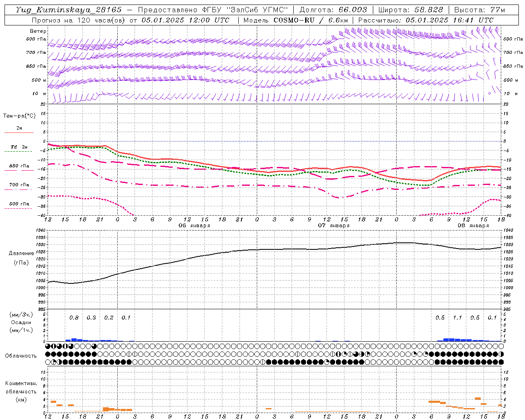Click the 0.2 precipitation total value
This screenshot has width=525, height=420.
tap(109, 317)
